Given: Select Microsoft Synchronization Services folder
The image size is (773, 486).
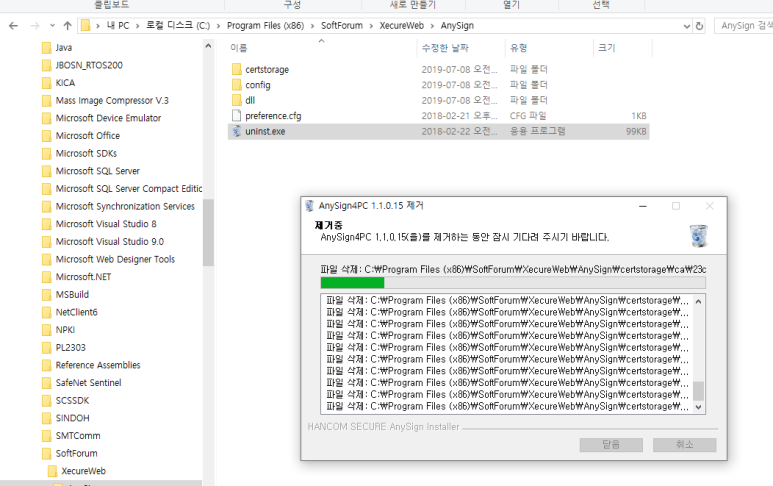Looking at the screenshot, I should pos(125,207).
